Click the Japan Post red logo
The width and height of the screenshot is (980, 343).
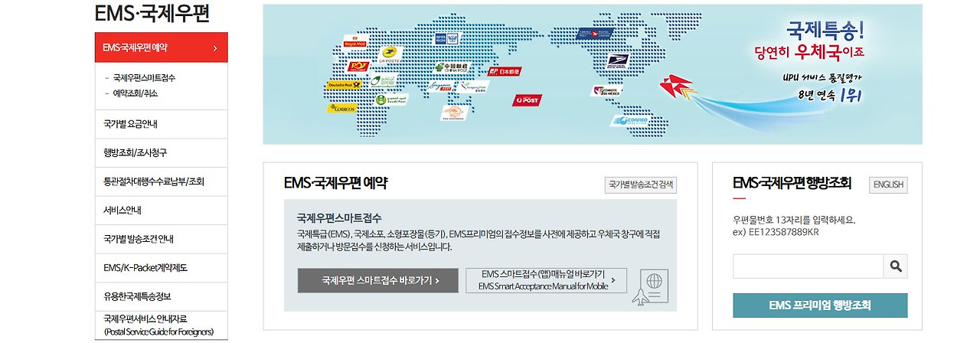[x=505, y=72]
